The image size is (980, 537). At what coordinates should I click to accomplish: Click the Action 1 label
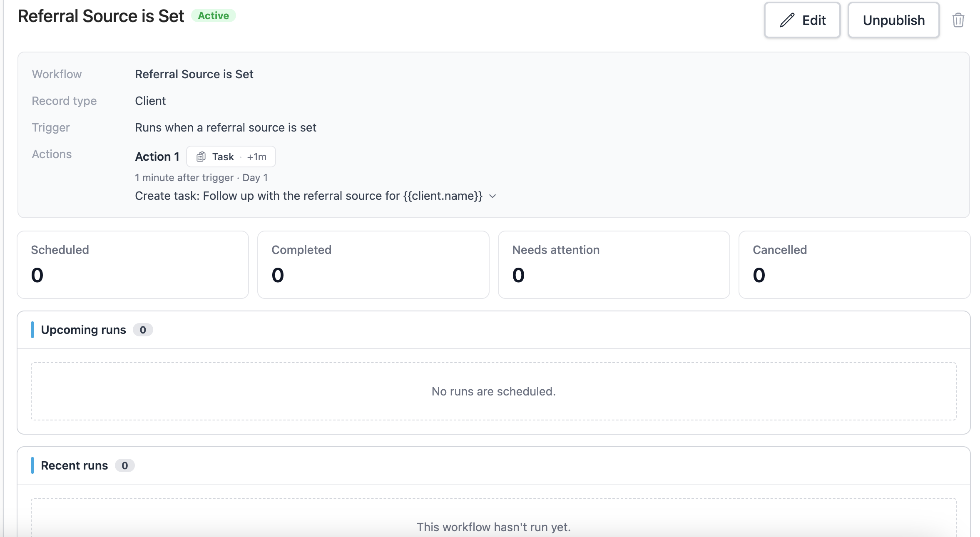pos(157,157)
